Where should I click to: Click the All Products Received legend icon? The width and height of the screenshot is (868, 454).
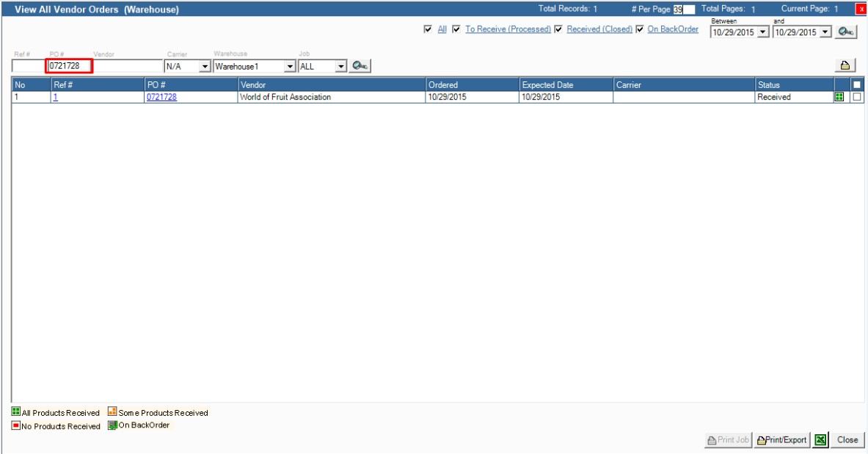pos(16,413)
